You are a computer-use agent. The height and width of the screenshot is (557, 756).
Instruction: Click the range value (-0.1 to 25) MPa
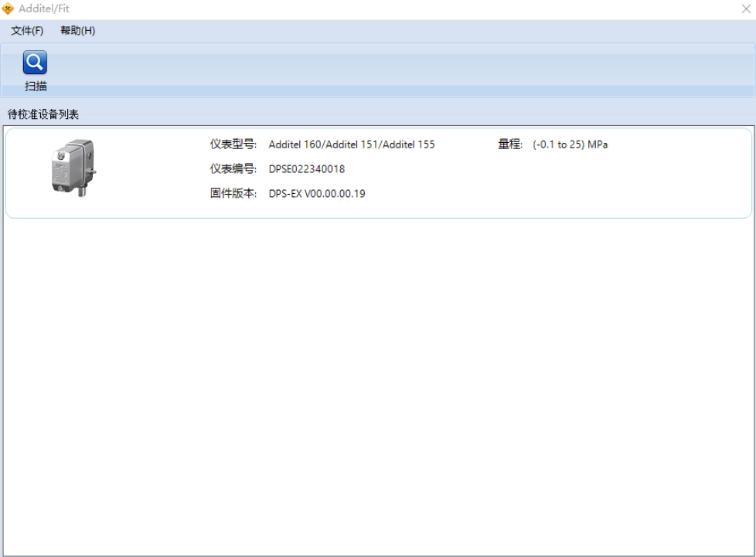(570, 144)
